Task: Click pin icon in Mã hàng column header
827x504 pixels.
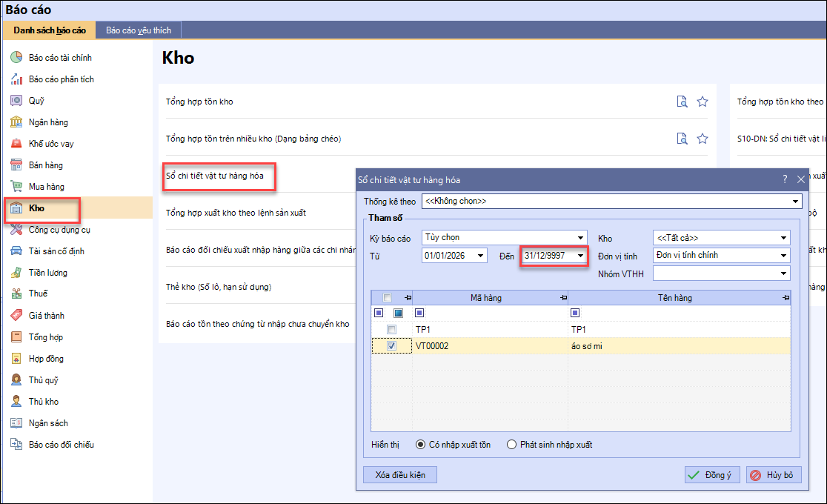Action: [x=562, y=298]
